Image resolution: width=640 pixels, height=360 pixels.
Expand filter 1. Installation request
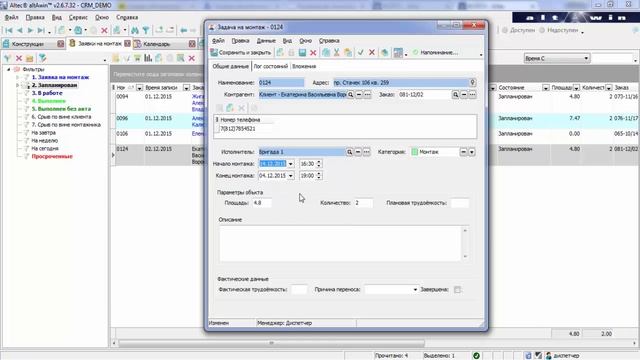[x=18, y=77]
